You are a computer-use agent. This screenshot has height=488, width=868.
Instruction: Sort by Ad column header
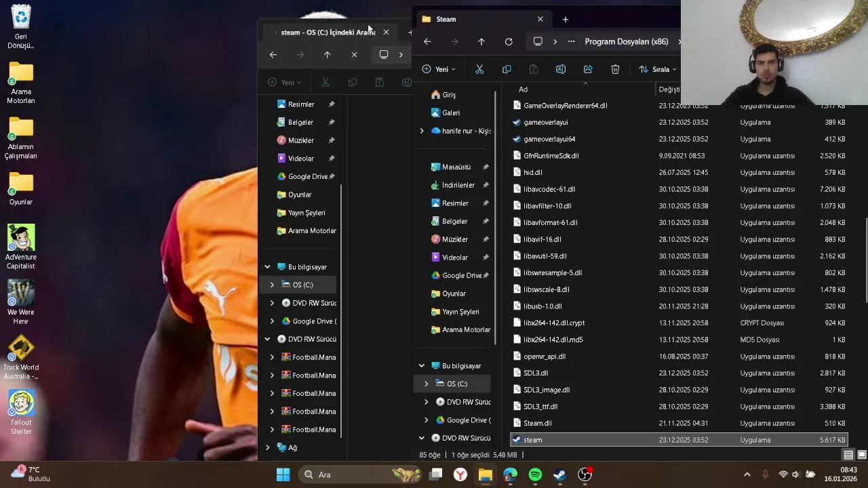(523, 89)
